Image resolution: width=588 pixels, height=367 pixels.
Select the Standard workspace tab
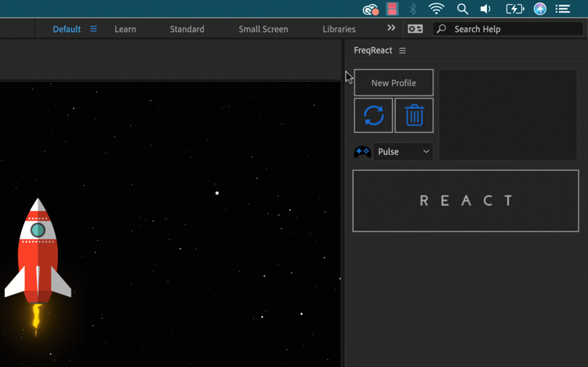point(187,29)
